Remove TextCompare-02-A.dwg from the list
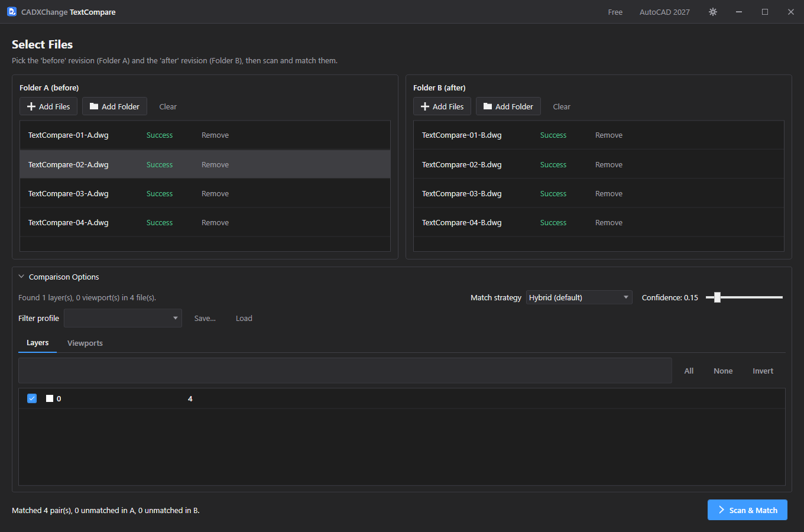This screenshot has width=804, height=532. [x=215, y=165]
